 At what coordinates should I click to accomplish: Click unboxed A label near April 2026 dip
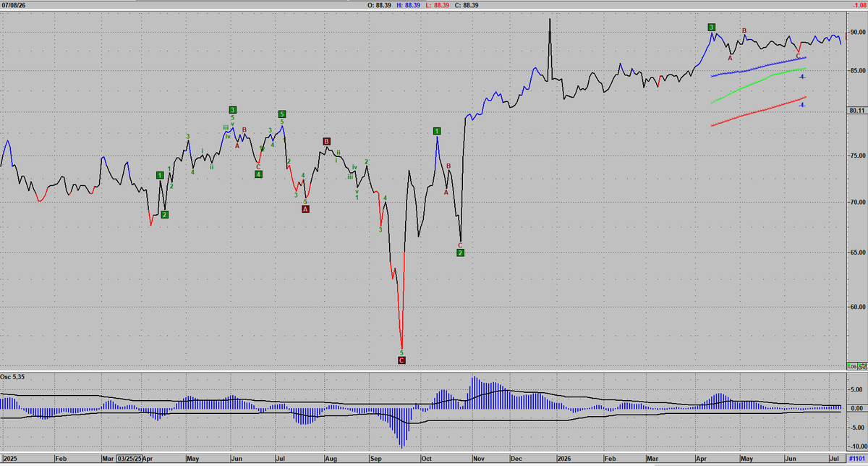730,58
